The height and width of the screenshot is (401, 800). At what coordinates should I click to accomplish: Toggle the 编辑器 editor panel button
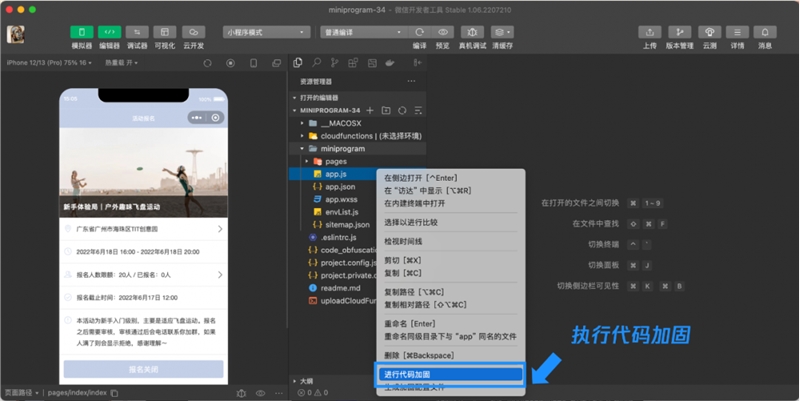click(110, 32)
